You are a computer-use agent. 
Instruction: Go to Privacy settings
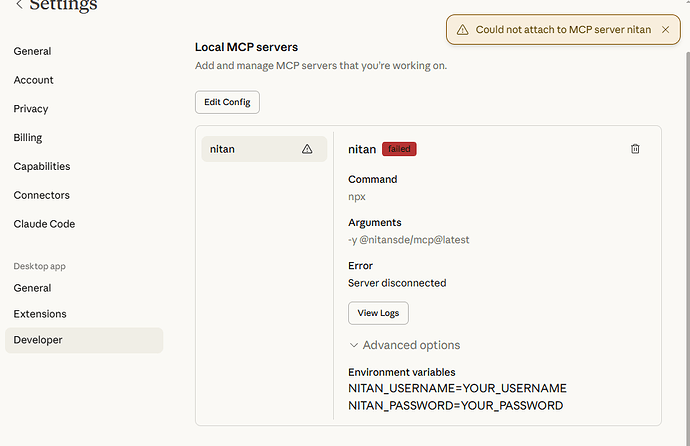click(31, 109)
